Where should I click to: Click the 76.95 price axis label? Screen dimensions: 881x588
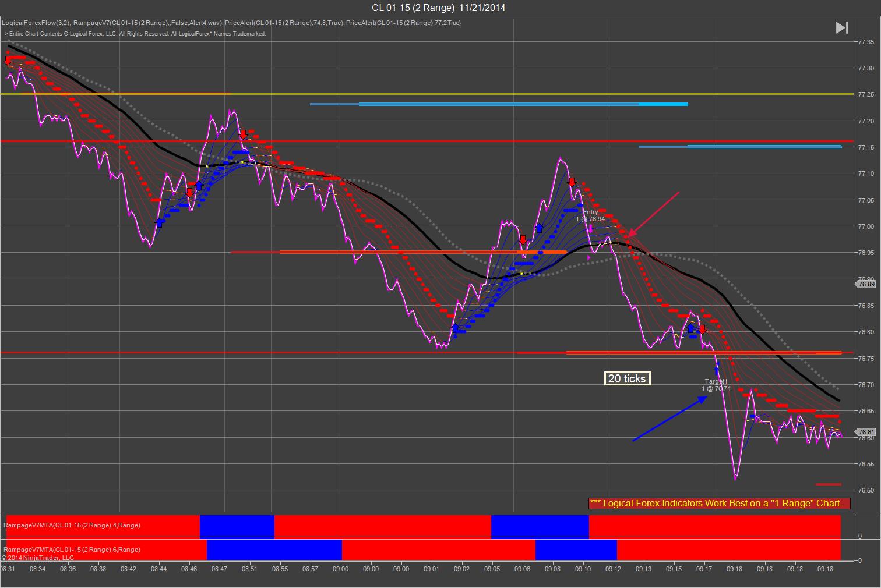click(865, 253)
